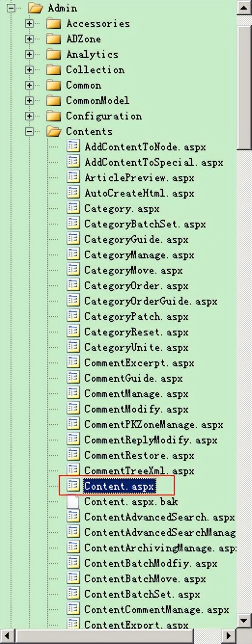Select CommentPKZoneManage.aspx file name
Viewport: 252px width, 644px height.
(x=154, y=425)
